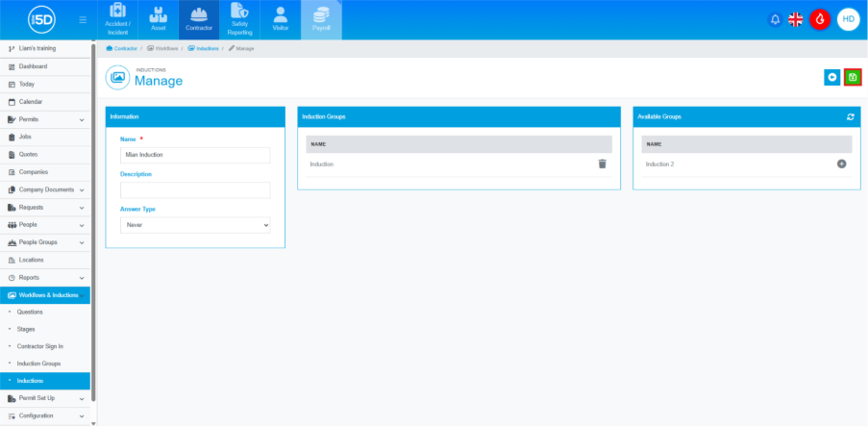Click the UK flag language icon
The height and width of the screenshot is (427, 868).
[796, 19]
